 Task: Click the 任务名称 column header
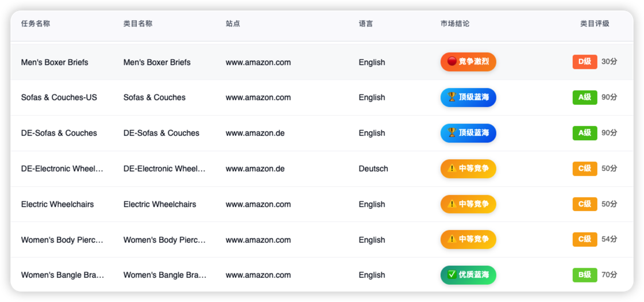point(36,24)
